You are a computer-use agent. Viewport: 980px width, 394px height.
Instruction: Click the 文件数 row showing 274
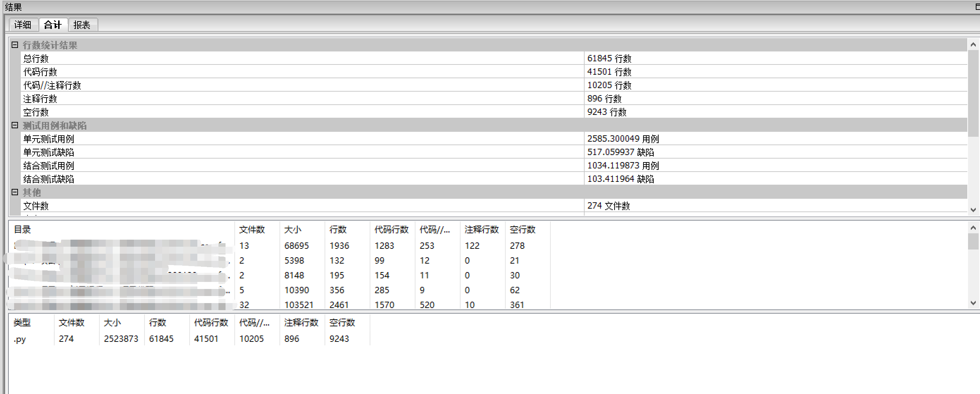36,206
